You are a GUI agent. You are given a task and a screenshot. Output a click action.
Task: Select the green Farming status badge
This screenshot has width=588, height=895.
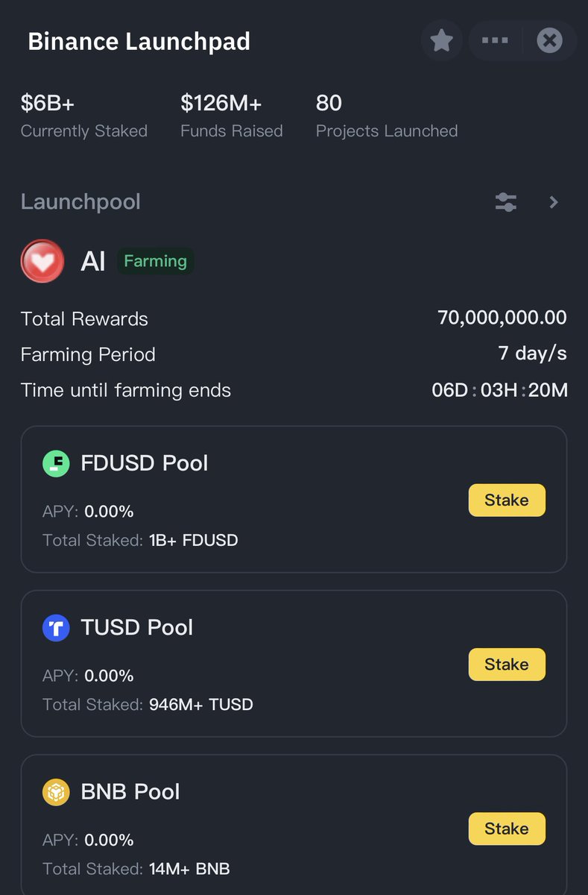pos(155,261)
